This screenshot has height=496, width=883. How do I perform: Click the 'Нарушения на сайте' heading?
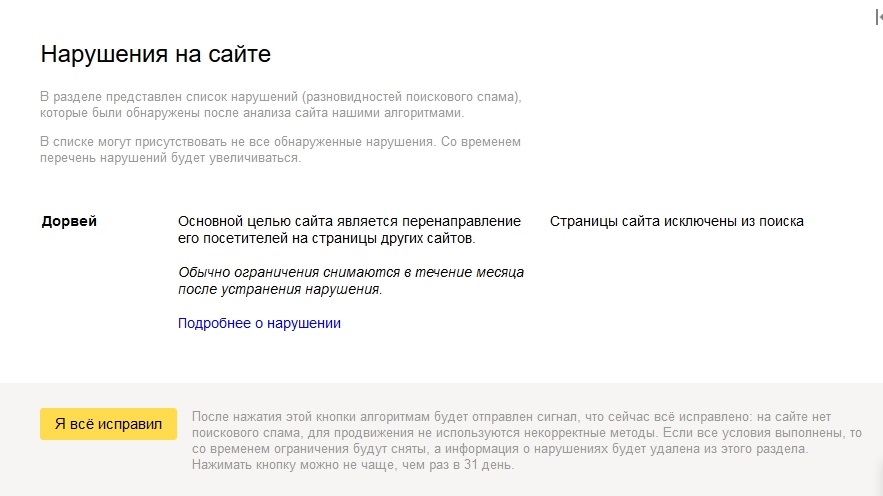pos(155,54)
